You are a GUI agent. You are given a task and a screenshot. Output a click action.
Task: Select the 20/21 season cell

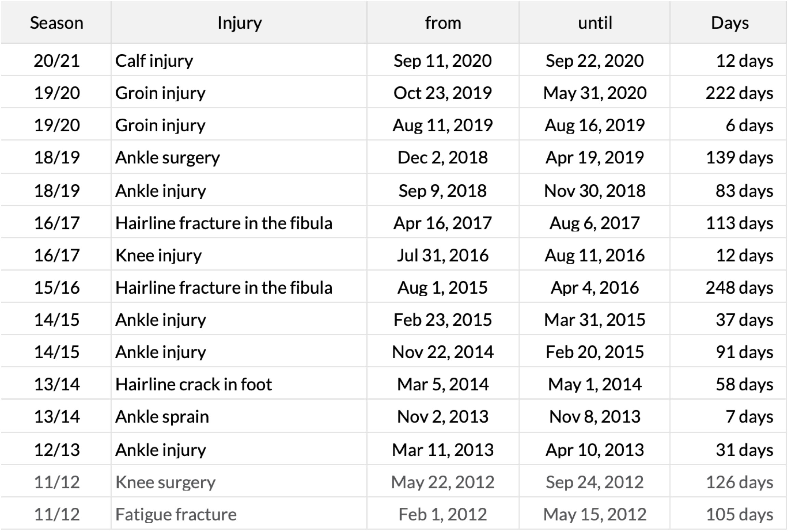(x=57, y=61)
